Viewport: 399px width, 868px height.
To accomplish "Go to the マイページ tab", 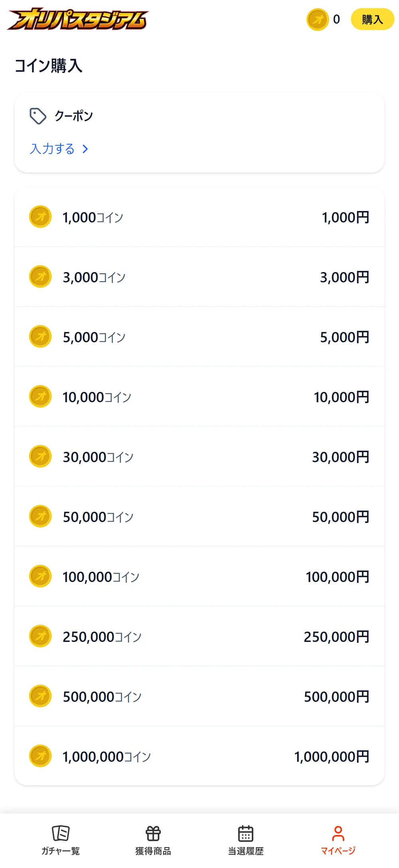I will pyautogui.click(x=338, y=840).
